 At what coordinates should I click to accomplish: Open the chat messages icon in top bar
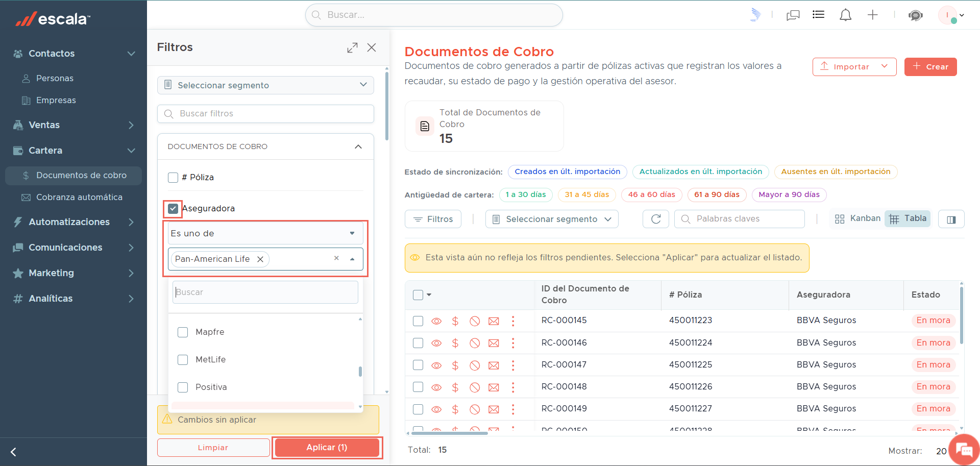[793, 15]
